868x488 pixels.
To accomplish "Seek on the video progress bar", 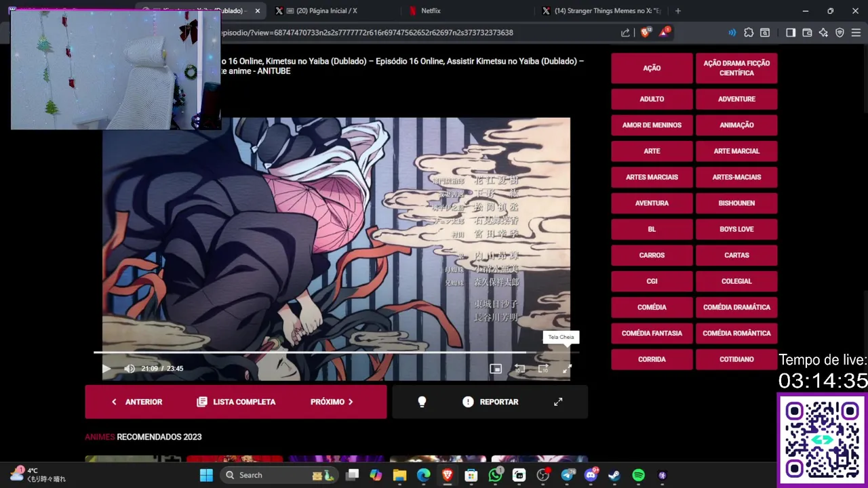I will (x=336, y=352).
